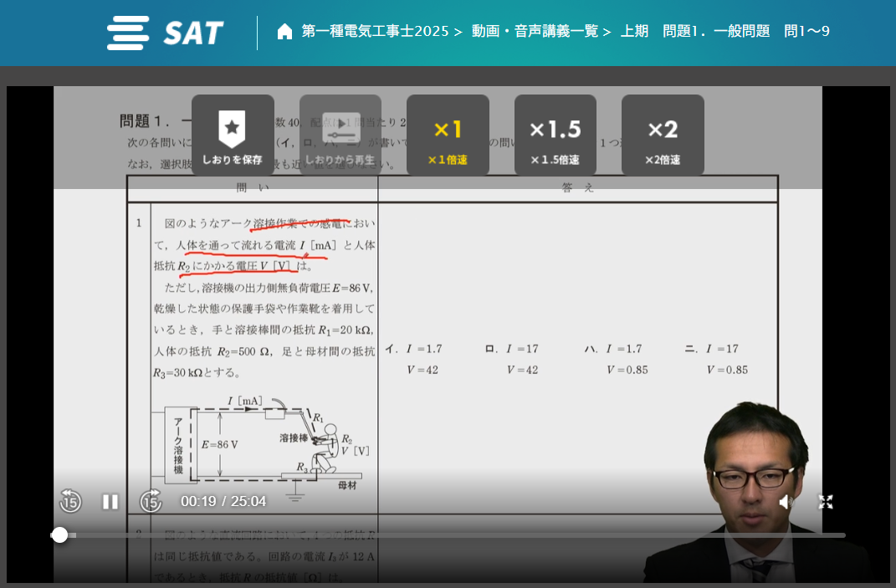Image resolution: width=896 pixels, height=588 pixels.
Task: Open the home icon in breadcrumb
Action: [x=284, y=32]
